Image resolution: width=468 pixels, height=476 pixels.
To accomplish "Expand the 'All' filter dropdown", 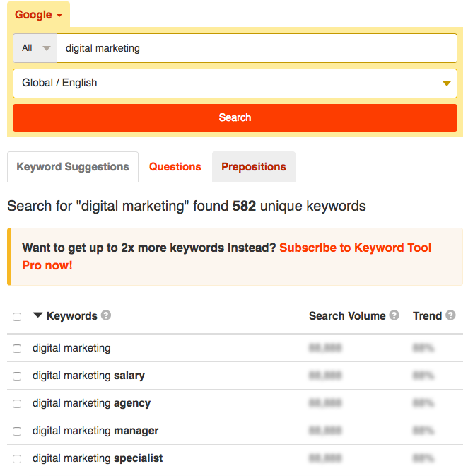I will [35, 48].
